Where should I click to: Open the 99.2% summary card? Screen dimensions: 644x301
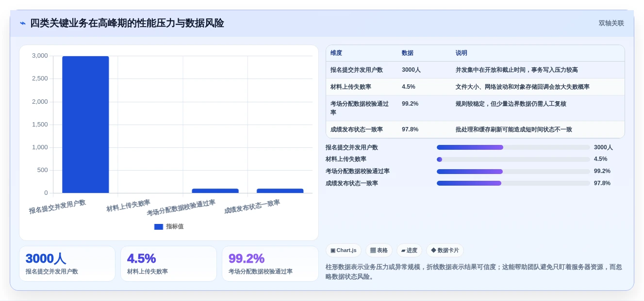tap(270, 264)
